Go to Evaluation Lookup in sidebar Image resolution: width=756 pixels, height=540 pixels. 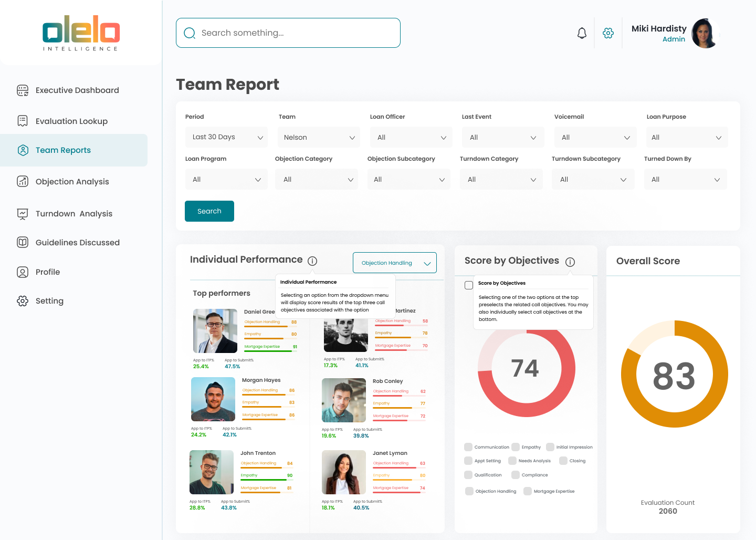pos(71,121)
